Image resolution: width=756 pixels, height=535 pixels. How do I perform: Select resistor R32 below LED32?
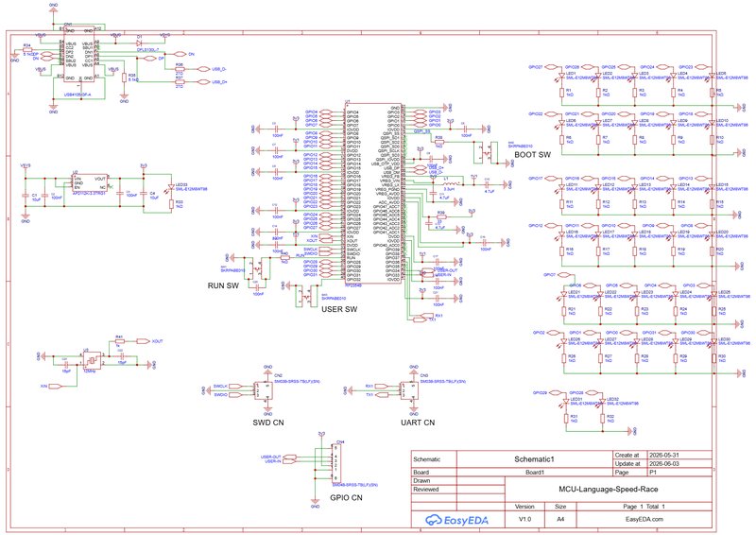coord(603,418)
